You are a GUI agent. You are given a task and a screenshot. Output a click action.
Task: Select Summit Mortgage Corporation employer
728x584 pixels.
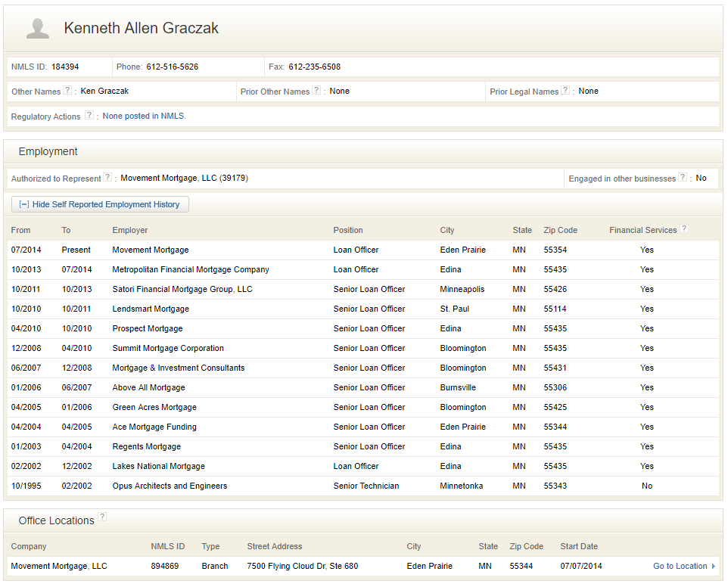tap(168, 348)
